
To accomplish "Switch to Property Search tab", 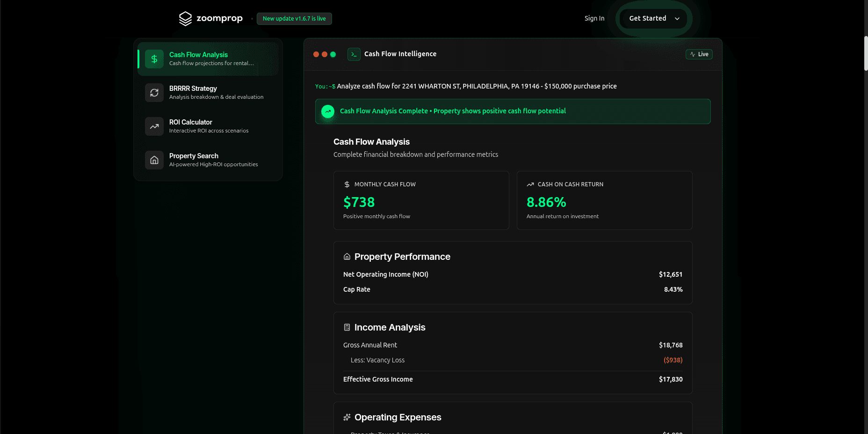I will pyautogui.click(x=208, y=160).
